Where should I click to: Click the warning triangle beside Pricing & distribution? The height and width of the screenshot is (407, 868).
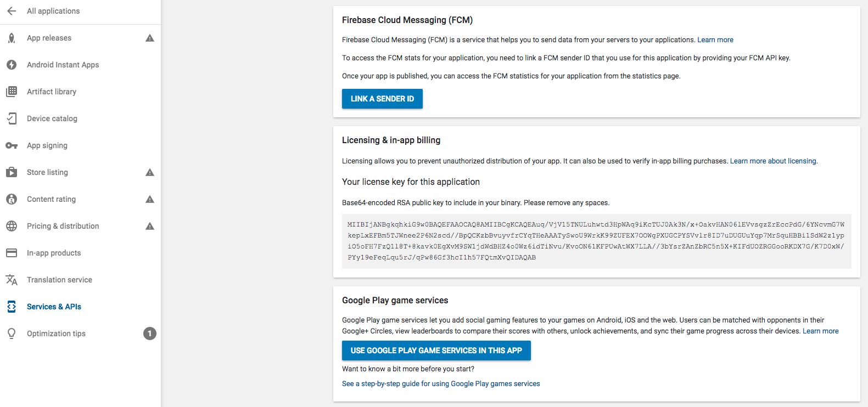[x=150, y=226]
